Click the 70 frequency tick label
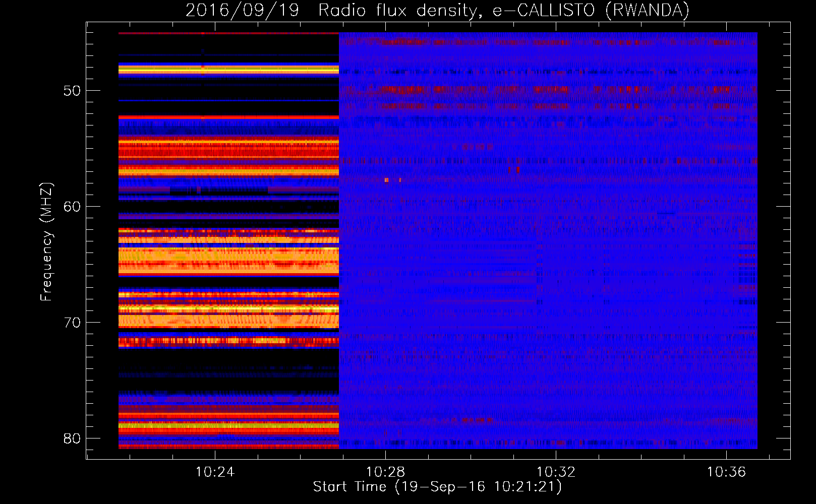This screenshot has height=504, width=816. 72,323
